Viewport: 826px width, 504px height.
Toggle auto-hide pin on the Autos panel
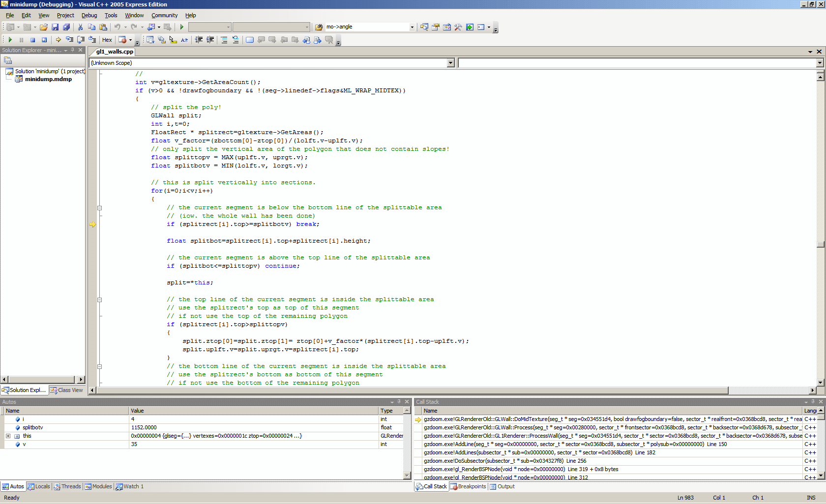pos(399,402)
